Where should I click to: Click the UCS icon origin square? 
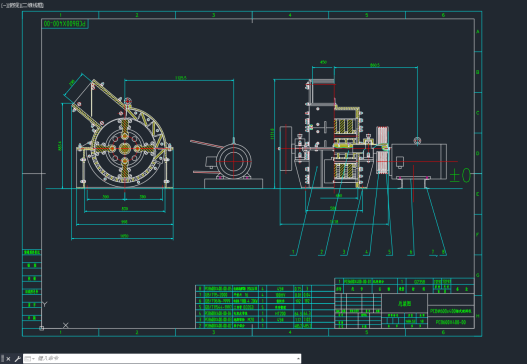pyautogui.click(x=42, y=328)
